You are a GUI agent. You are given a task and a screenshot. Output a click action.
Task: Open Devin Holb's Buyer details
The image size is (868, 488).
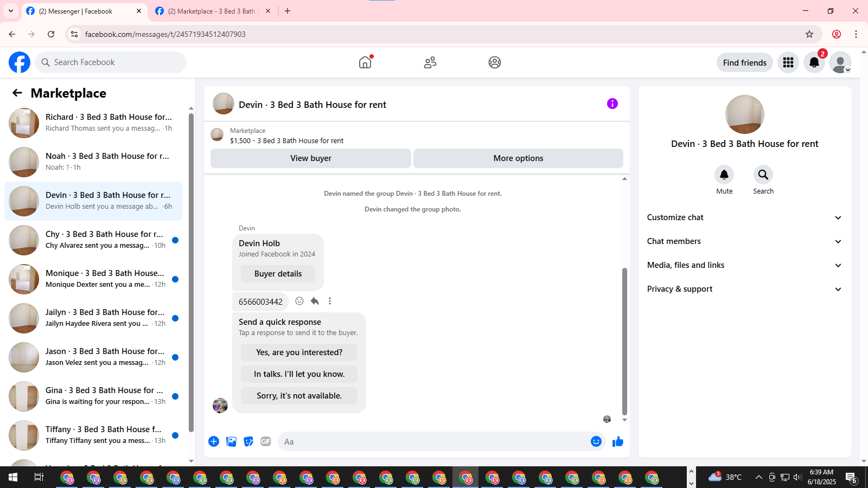click(278, 274)
